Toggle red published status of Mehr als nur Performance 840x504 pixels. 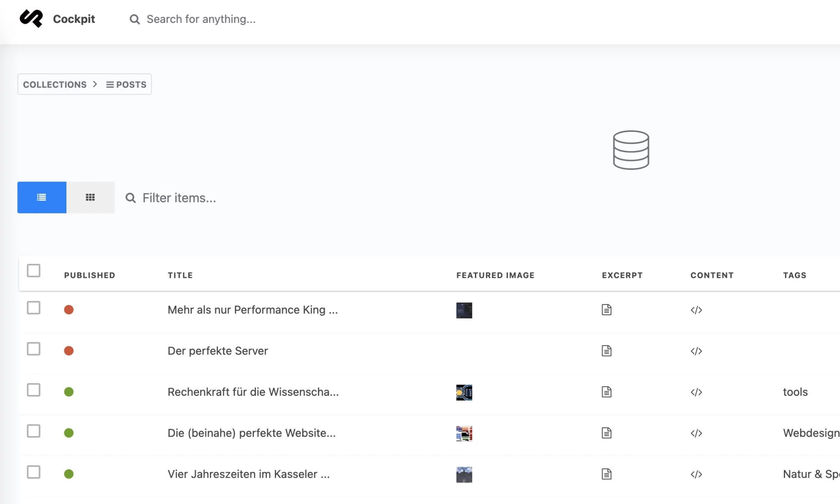(x=69, y=310)
